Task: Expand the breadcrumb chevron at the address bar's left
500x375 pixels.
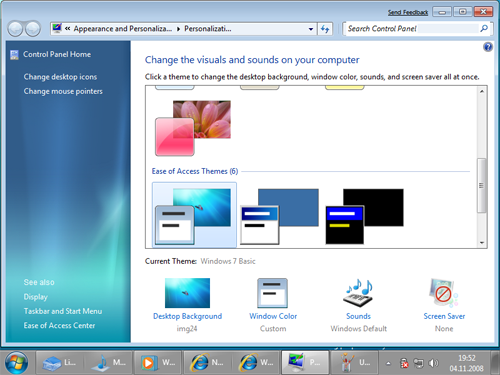Action: (x=68, y=29)
